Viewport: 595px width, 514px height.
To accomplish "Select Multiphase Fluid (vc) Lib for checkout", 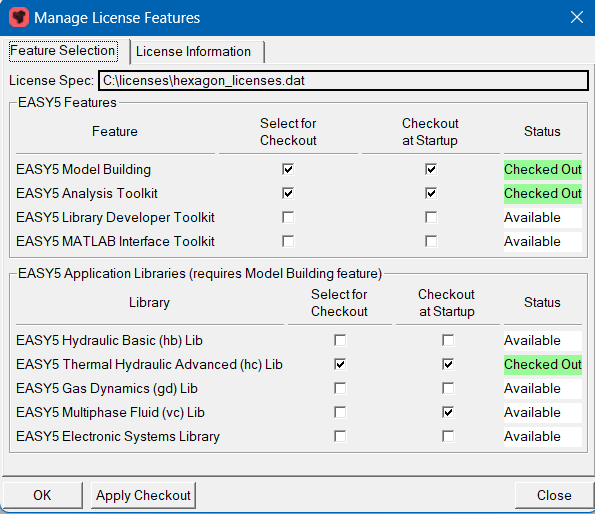I will point(340,412).
